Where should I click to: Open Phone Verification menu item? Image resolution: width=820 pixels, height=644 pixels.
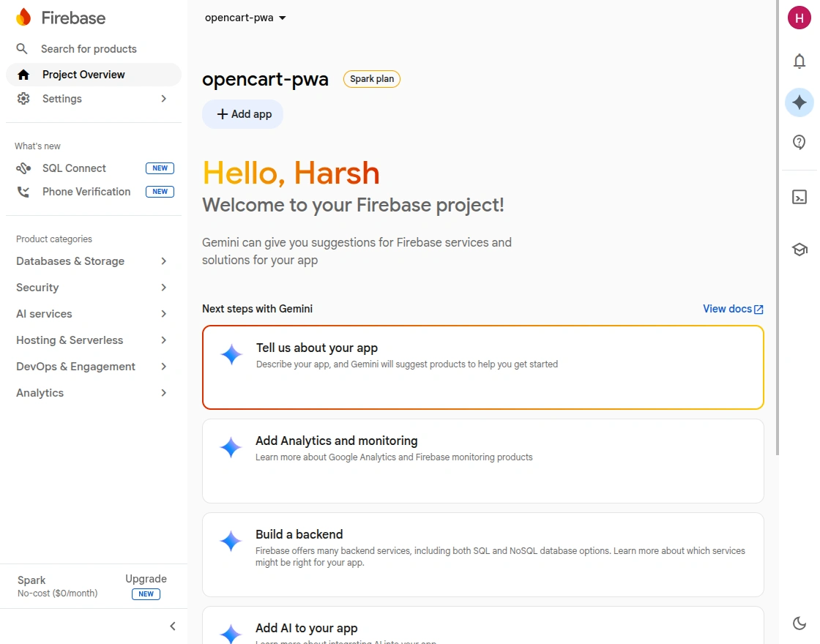pos(93,192)
